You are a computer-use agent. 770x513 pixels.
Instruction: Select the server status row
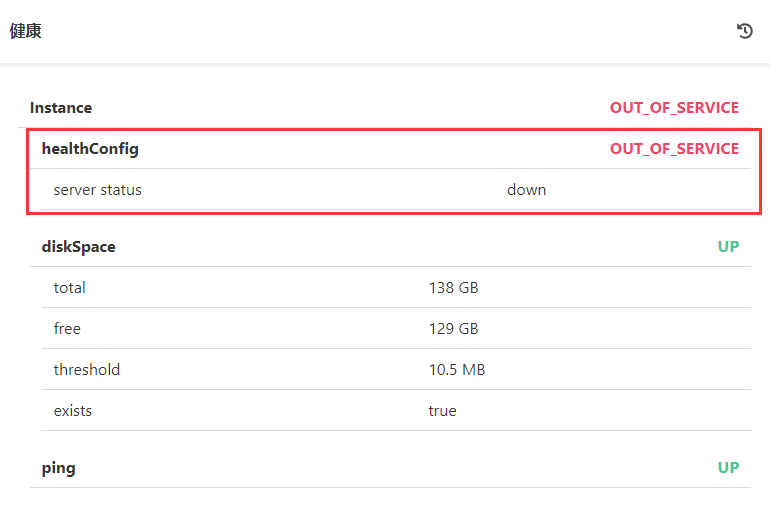tap(98, 189)
